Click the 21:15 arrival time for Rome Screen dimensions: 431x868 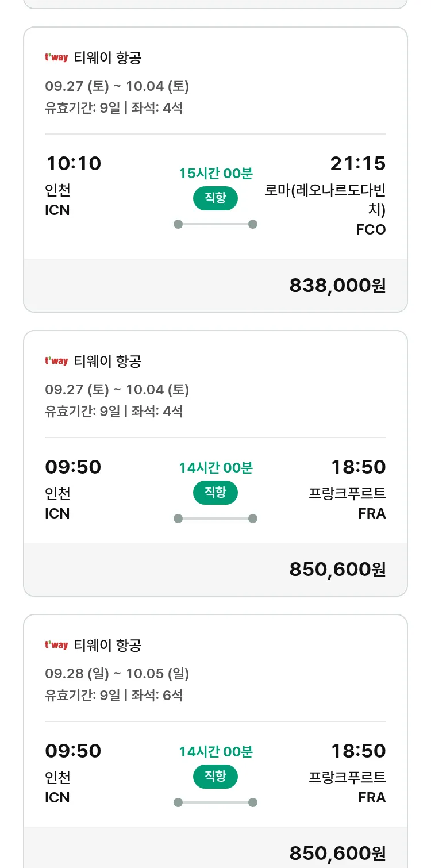tap(357, 163)
